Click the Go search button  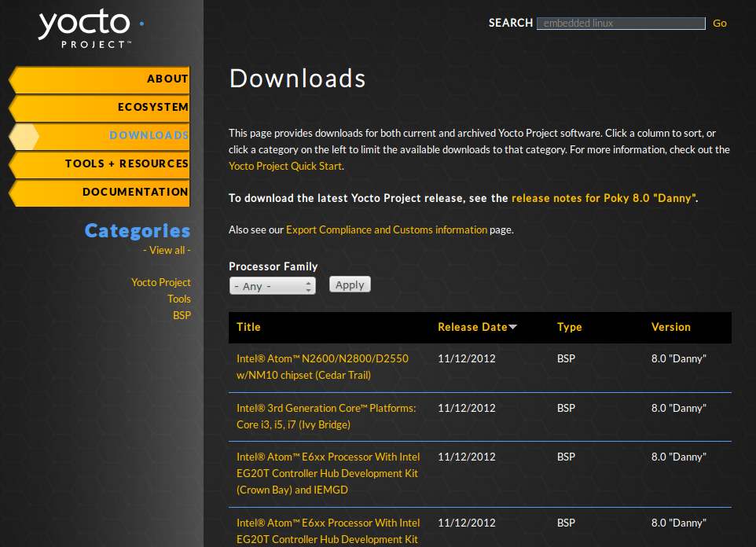(719, 24)
